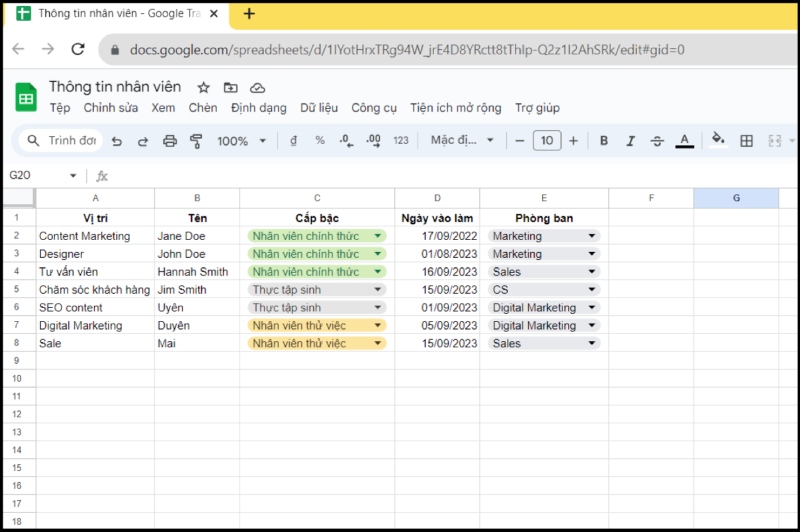
Task: Open the Định dạng menu
Action: (259, 108)
